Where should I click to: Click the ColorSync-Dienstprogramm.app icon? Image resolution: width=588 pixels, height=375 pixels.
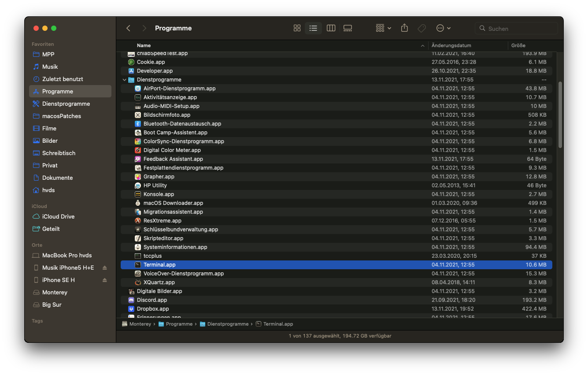point(138,141)
